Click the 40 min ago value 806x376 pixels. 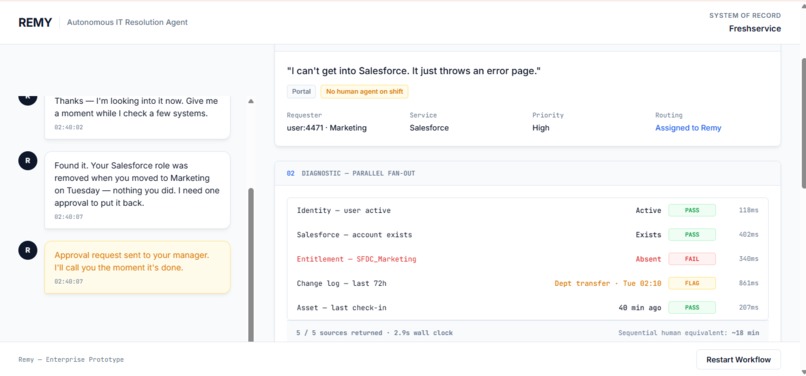coord(639,308)
